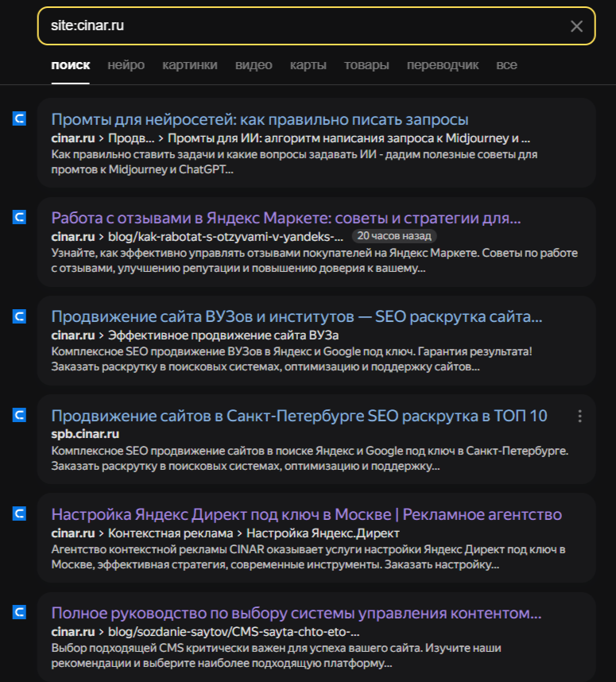Image resolution: width=616 pixels, height=682 pixels.
Task: Open Полное руководство по выбору системы title
Action: 296,614
